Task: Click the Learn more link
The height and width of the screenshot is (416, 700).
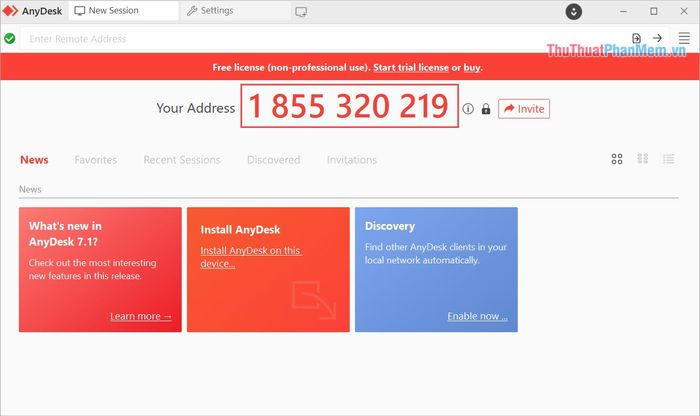Action: point(141,316)
